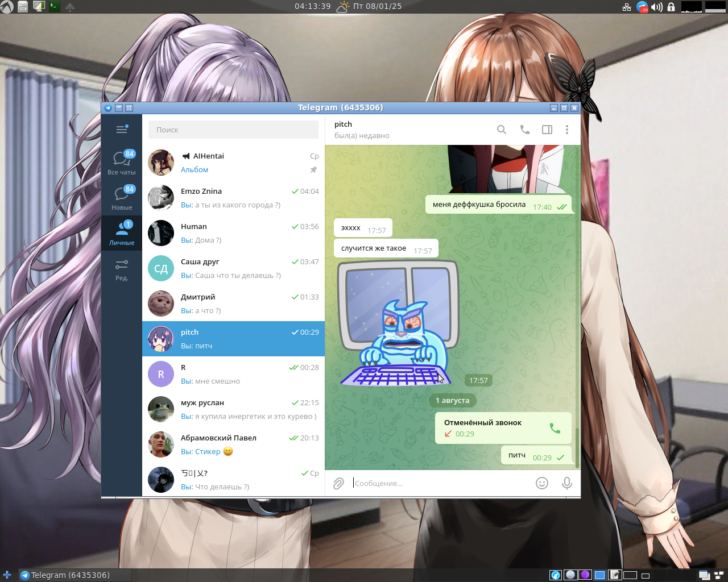The width and height of the screenshot is (728, 582).
Task: Select the pitch chat row
Action: [x=233, y=339]
